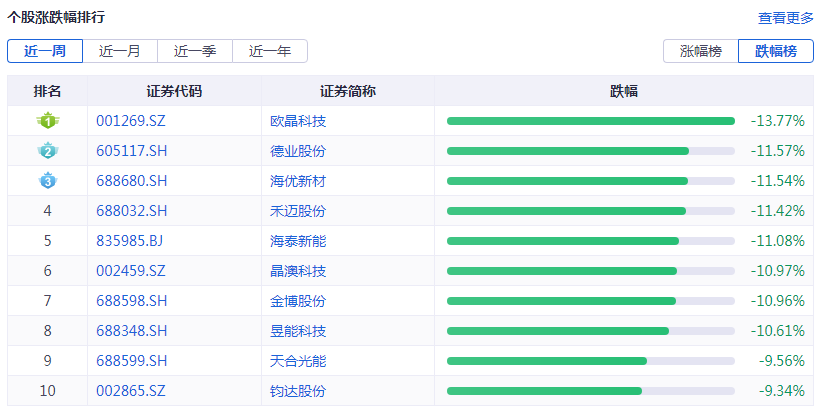Image resolution: width=823 pixels, height=413 pixels.
Task: Toggle to the 涨幅榜 ranking
Action: click(x=700, y=51)
